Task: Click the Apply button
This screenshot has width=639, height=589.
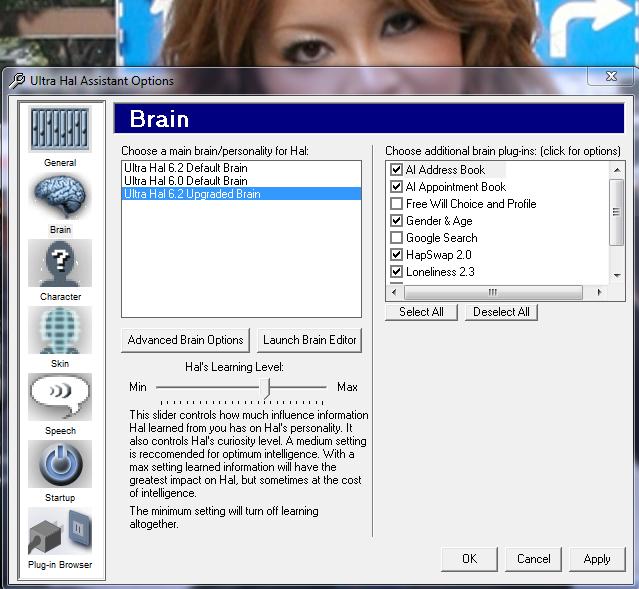Action: click(597, 559)
